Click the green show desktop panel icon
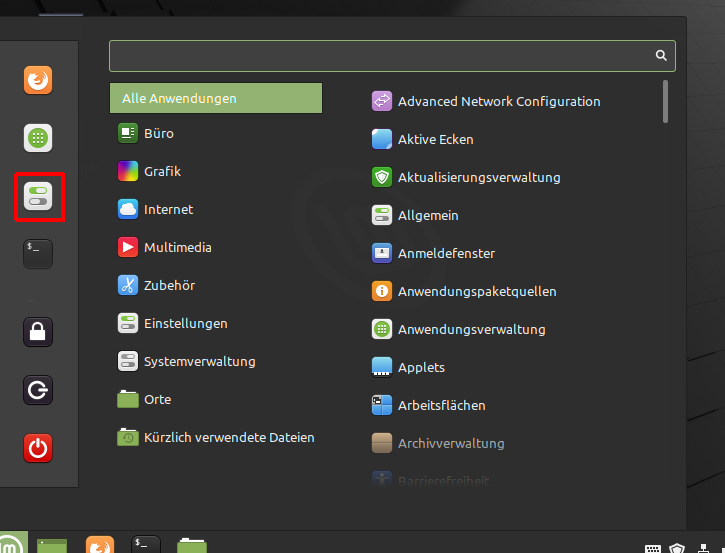The height and width of the screenshot is (553, 725). pos(52,546)
